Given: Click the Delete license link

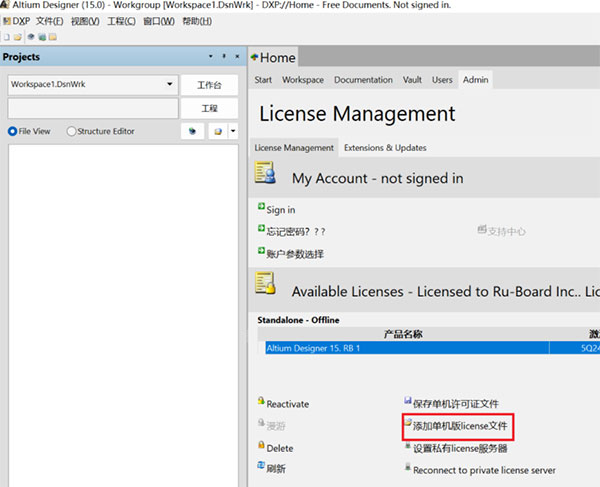Looking at the screenshot, I should (280, 448).
